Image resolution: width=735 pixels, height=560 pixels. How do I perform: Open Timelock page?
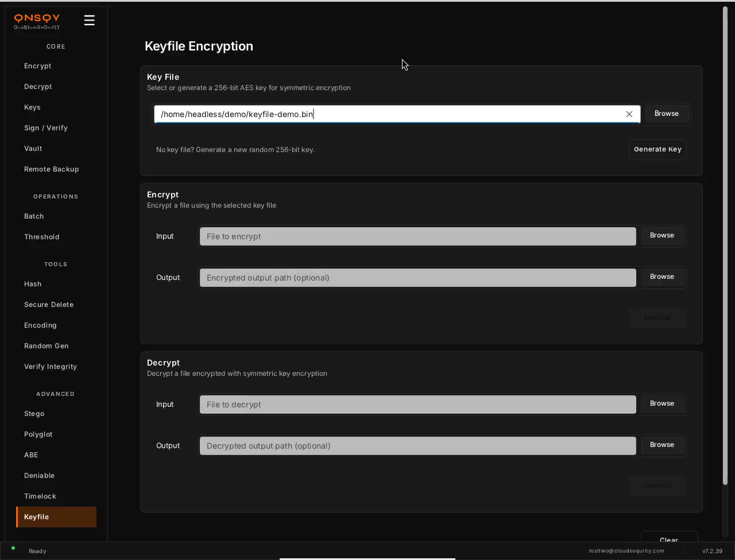56,496
